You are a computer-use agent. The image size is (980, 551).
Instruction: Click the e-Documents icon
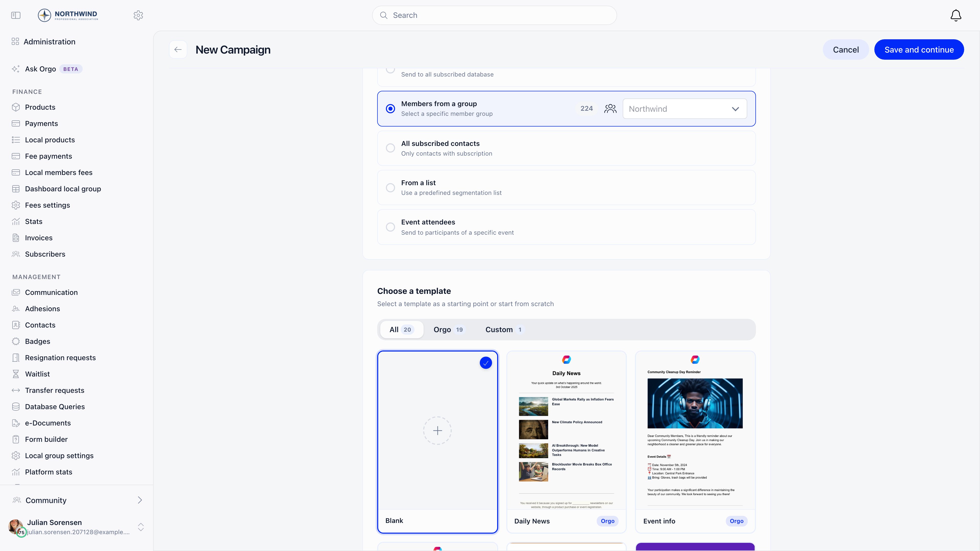(x=16, y=423)
